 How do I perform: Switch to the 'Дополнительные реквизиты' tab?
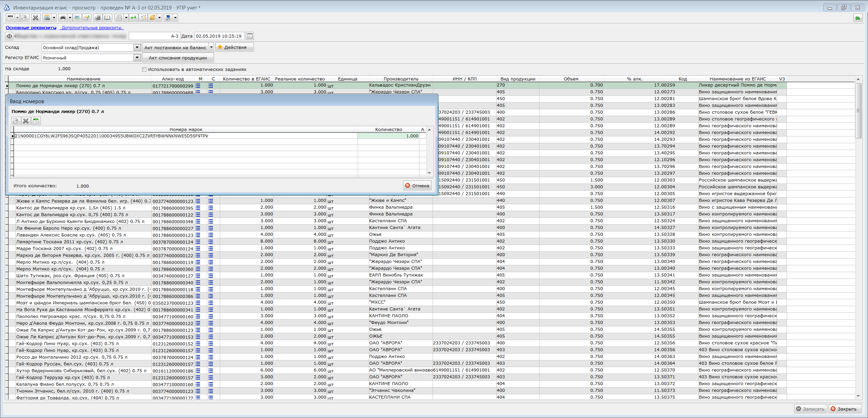point(92,28)
